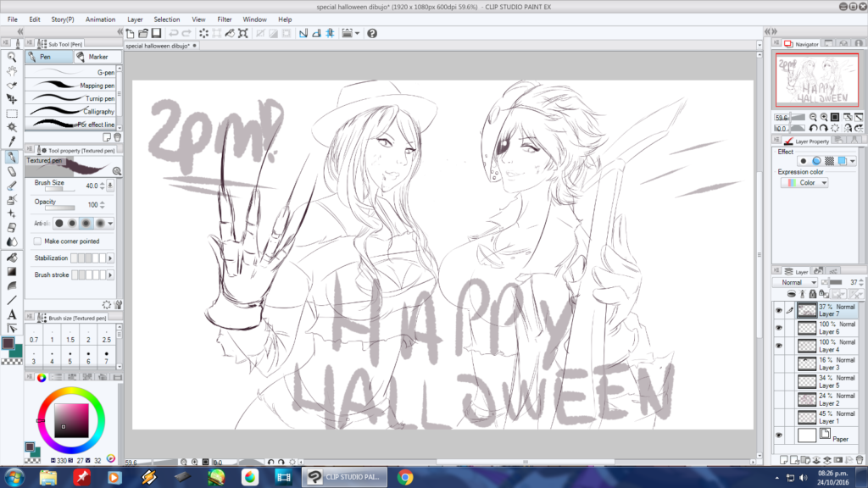Image resolution: width=868 pixels, height=488 pixels.
Task: Expand the Expression color dropdown
Action: tap(804, 182)
